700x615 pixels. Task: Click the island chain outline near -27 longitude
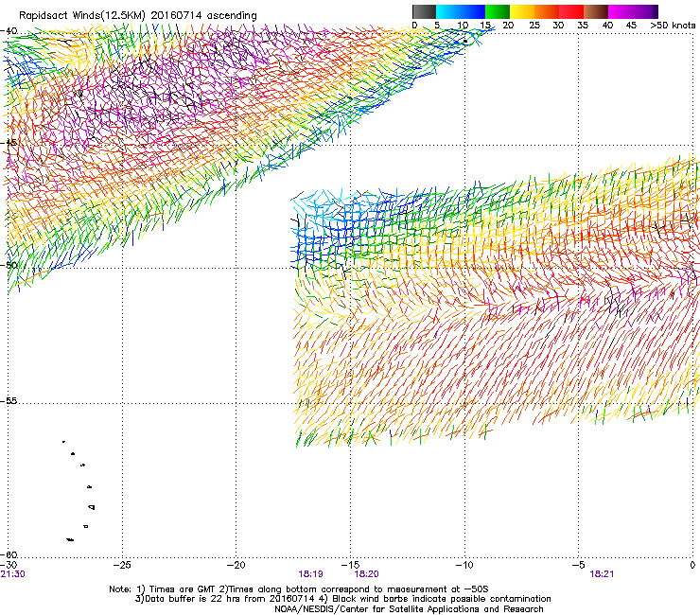click(79, 491)
